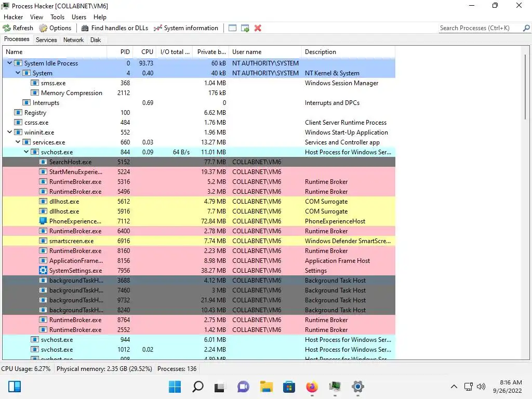532x399 pixels.
Task: Select Interrupts row
Action: (x=199, y=103)
